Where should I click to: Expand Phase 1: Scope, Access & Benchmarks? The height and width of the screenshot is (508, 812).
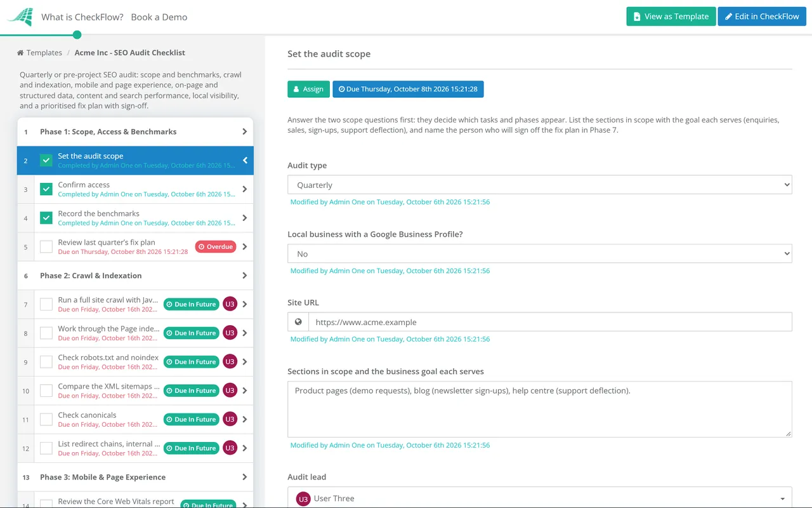135,131
